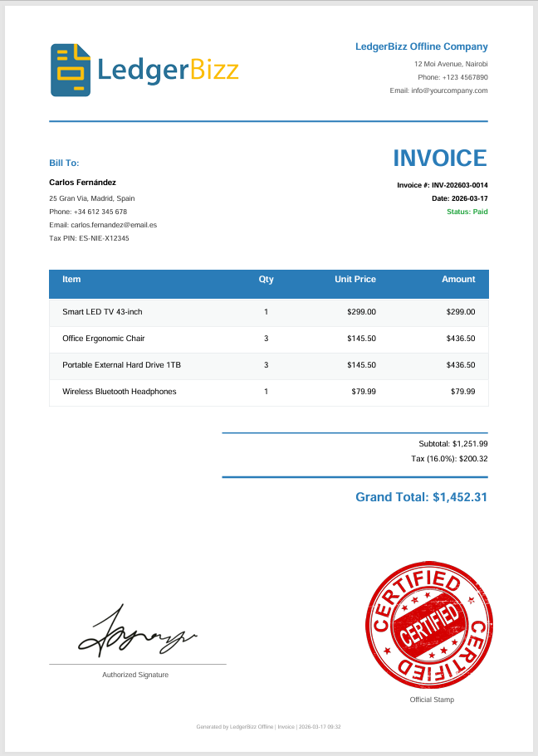Image resolution: width=538 pixels, height=756 pixels.
Task: Click Portable External Hard Drive 1TB item
Action: click(121, 365)
